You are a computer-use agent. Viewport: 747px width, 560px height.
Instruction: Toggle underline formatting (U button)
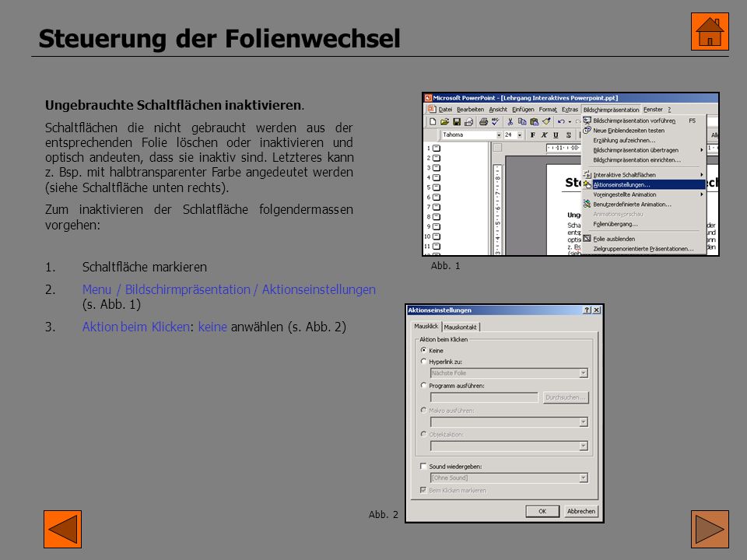click(x=556, y=135)
